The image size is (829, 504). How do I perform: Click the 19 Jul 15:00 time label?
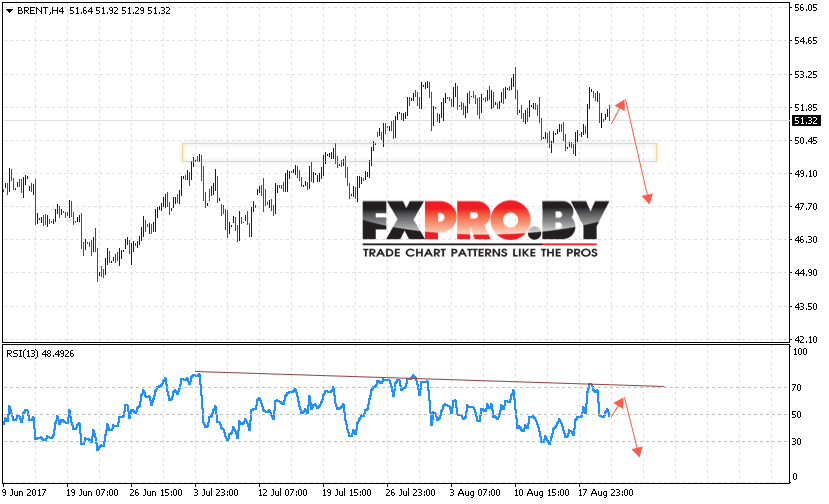(x=347, y=492)
